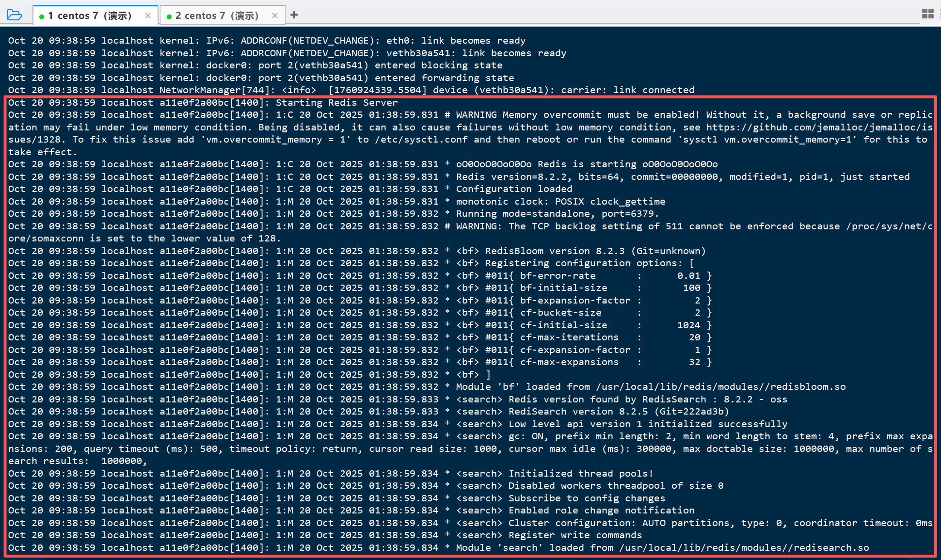941x560 pixels.
Task: Select the 'entered blocking state' log line
Action: (x=255, y=65)
